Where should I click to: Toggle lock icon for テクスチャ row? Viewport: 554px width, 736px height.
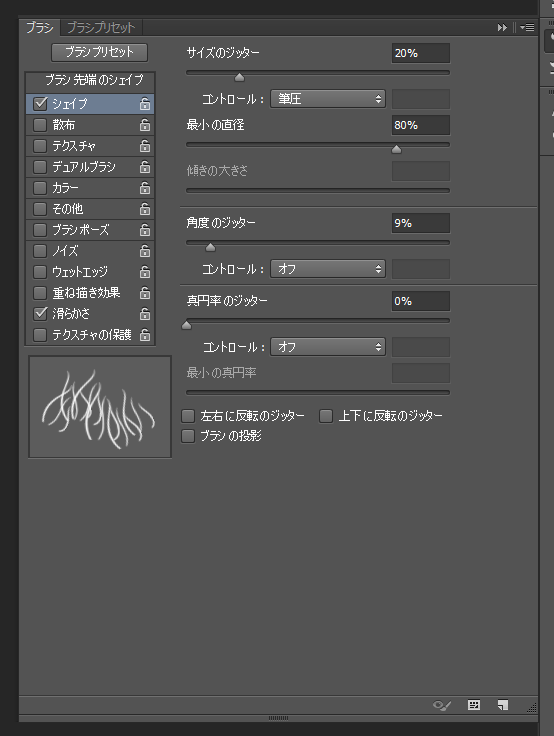pyautogui.click(x=145, y=146)
